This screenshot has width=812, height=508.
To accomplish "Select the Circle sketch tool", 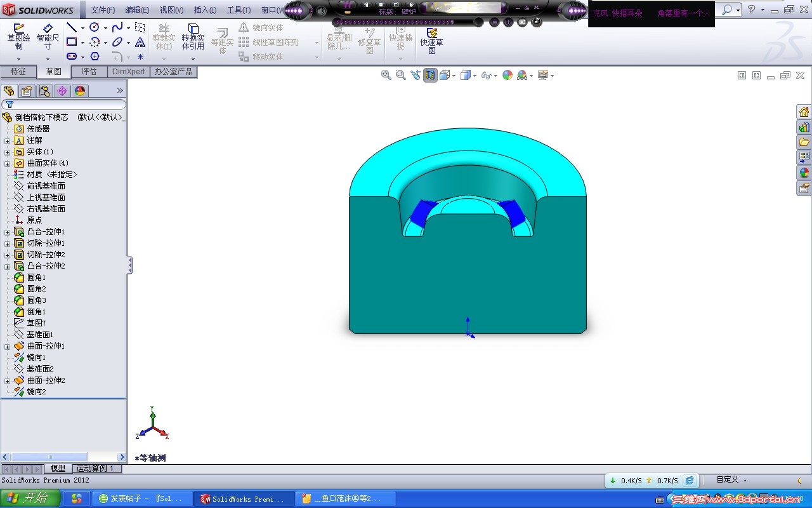I will pos(95,27).
